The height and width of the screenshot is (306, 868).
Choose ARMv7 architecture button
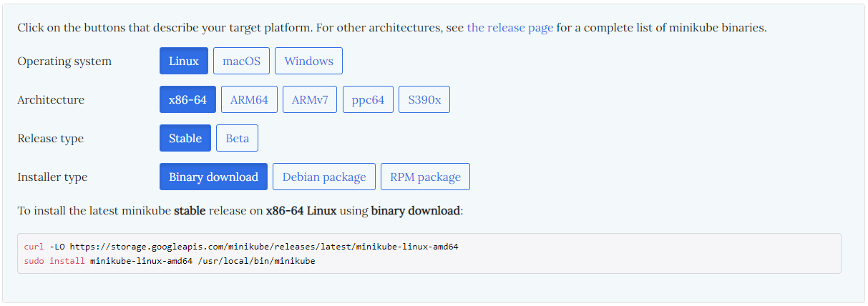(310, 99)
